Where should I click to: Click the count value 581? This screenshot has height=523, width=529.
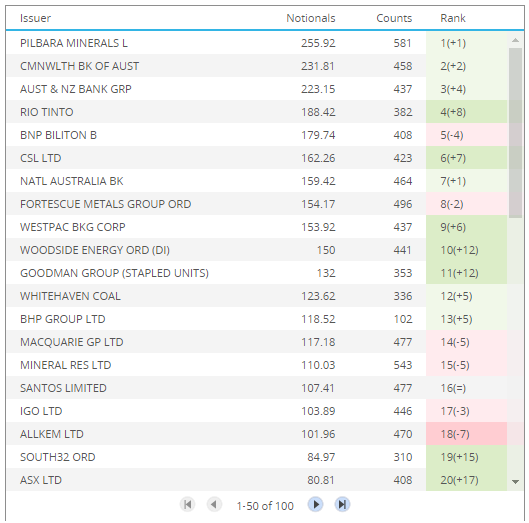402,43
